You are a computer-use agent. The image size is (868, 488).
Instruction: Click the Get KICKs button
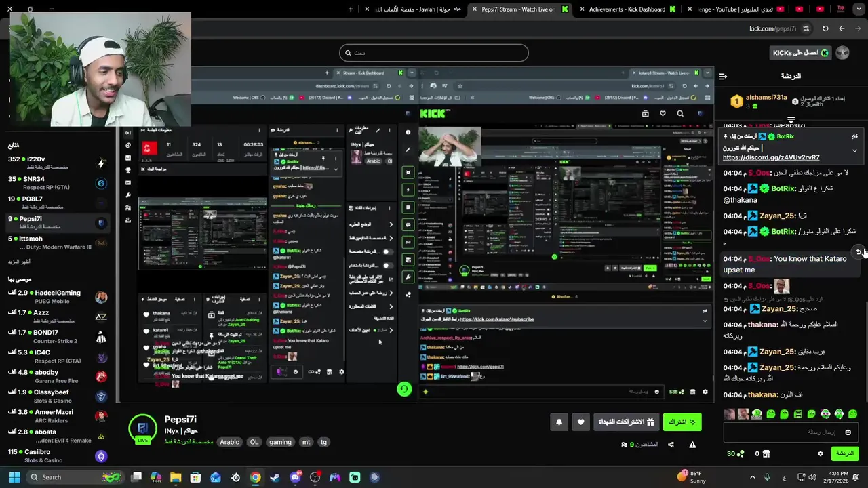coord(800,53)
